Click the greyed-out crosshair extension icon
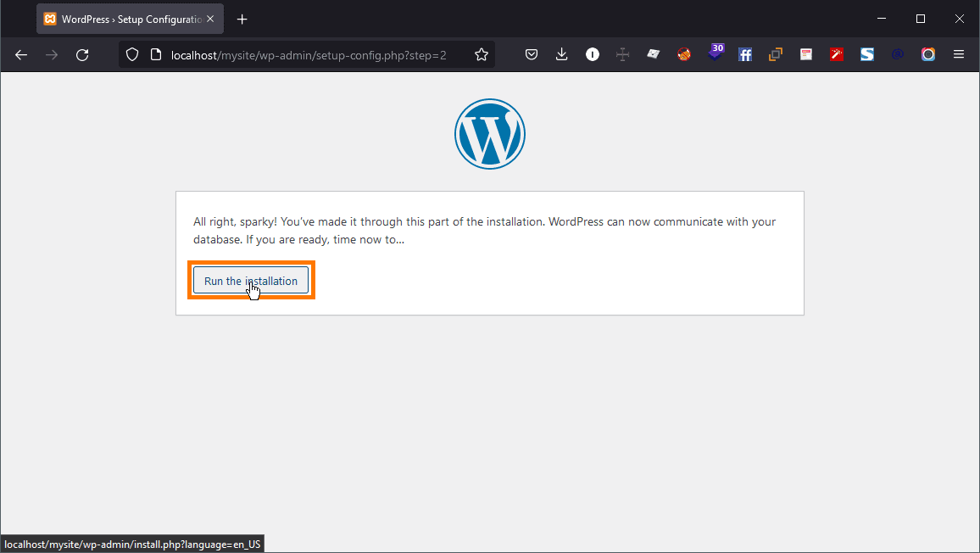The height and width of the screenshot is (553, 980). [x=622, y=55]
